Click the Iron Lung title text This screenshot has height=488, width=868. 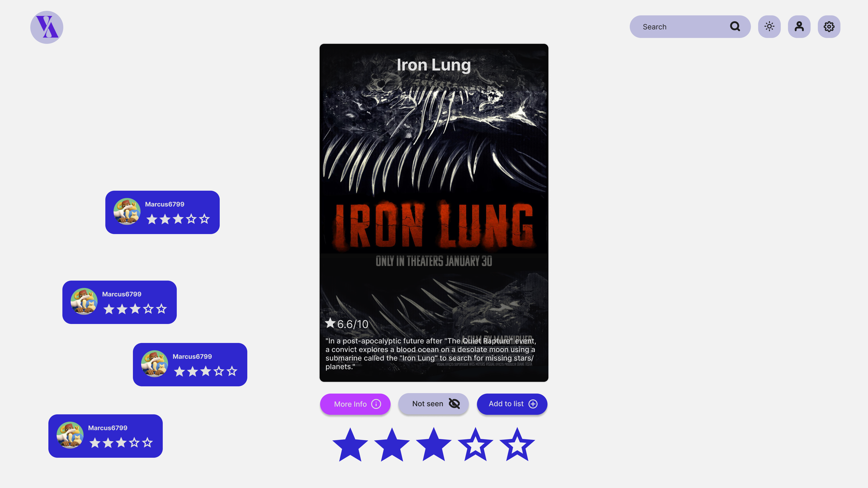[434, 65]
